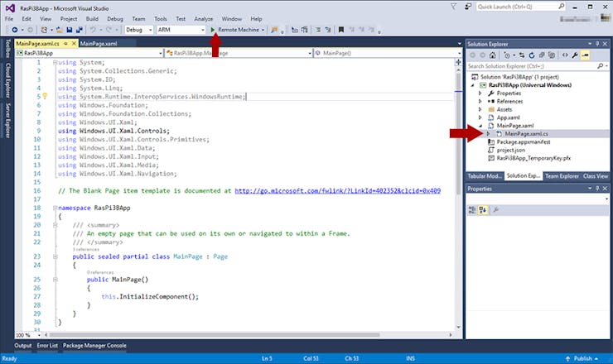
Task: Open the Remote Machine target dropdown arrow
Action: [x=263, y=30]
